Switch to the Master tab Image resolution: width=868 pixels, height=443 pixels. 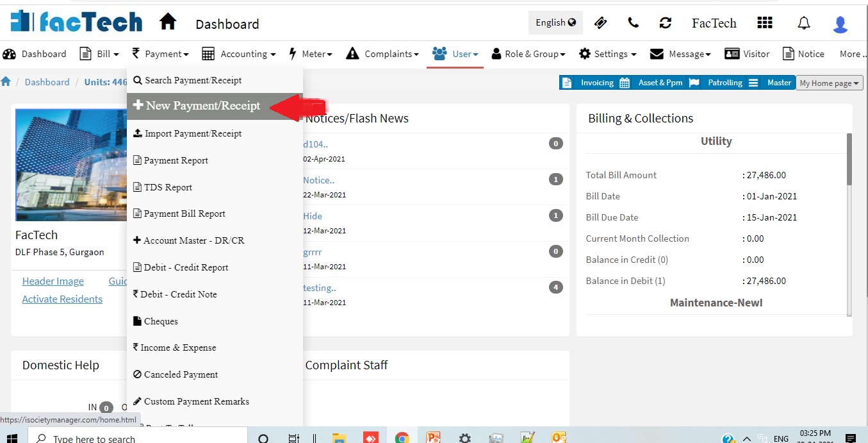[771, 83]
